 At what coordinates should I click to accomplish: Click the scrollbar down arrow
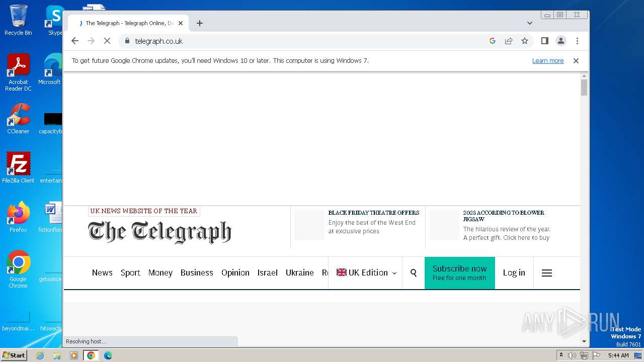click(x=584, y=341)
